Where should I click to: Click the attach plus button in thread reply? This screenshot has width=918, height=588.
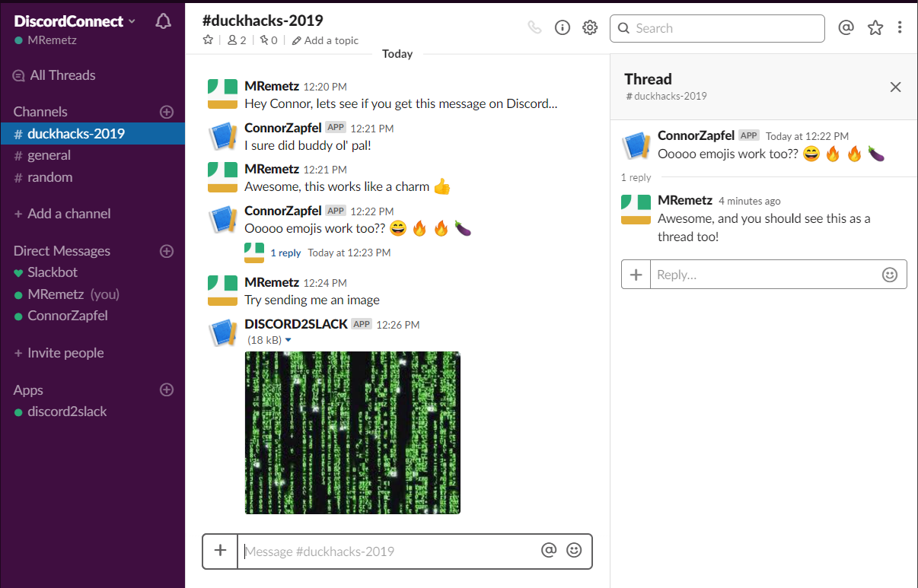[x=636, y=275]
